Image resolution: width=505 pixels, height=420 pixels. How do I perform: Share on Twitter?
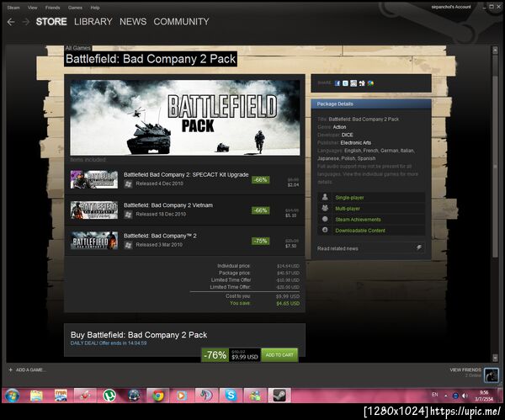click(x=345, y=83)
